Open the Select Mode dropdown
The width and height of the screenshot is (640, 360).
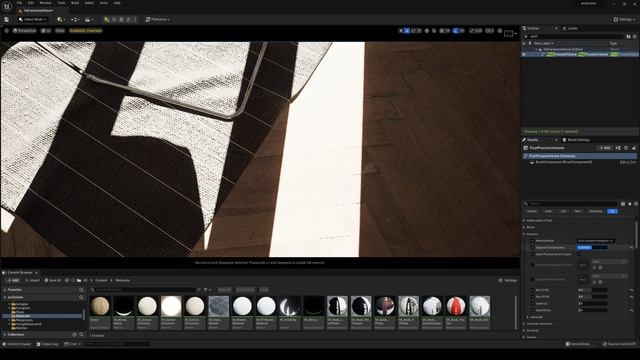point(33,20)
